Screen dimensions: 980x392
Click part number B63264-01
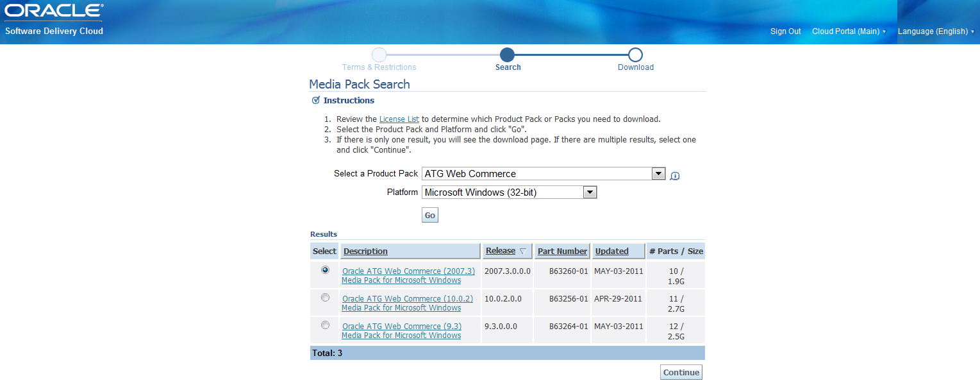point(569,327)
